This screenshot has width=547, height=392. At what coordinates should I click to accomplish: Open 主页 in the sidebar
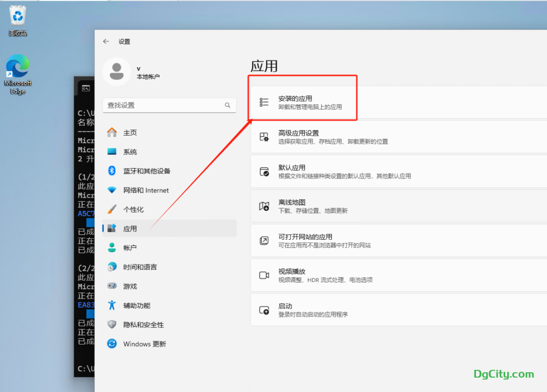130,132
